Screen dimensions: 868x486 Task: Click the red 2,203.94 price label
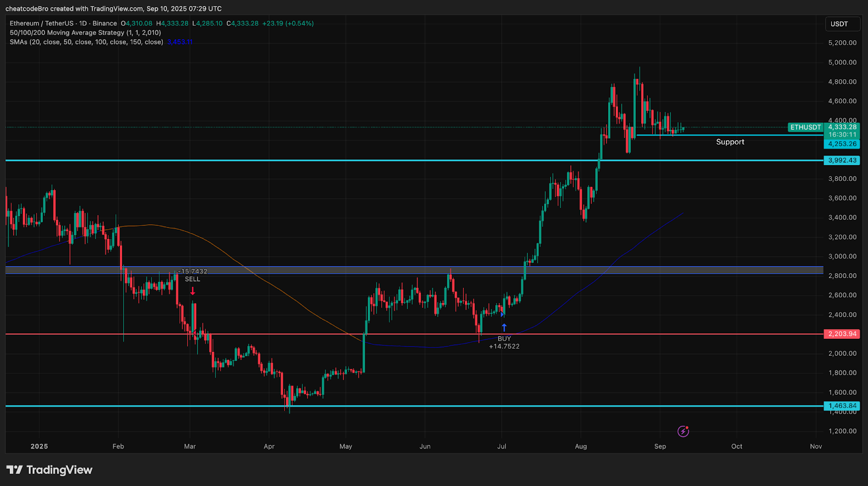click(842, 334)
